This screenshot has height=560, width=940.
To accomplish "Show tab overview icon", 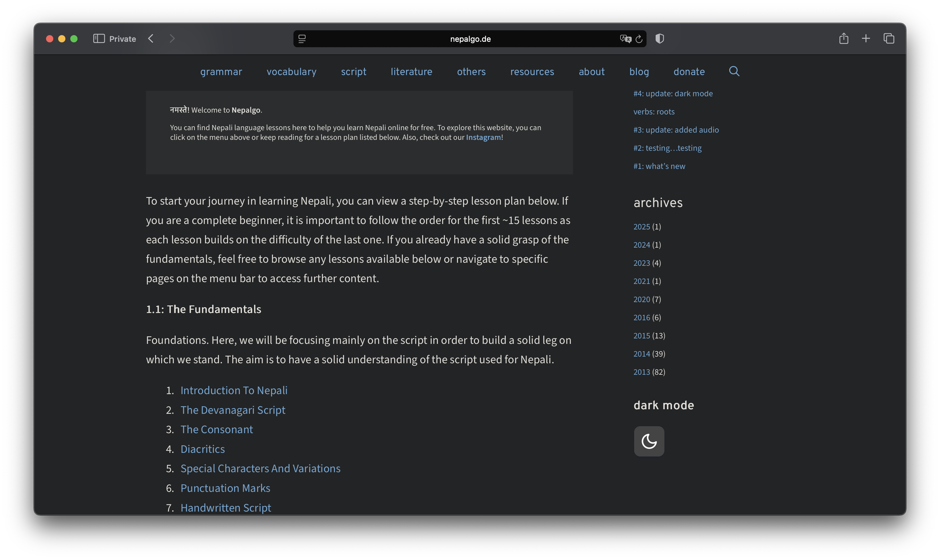I will 889,38.
